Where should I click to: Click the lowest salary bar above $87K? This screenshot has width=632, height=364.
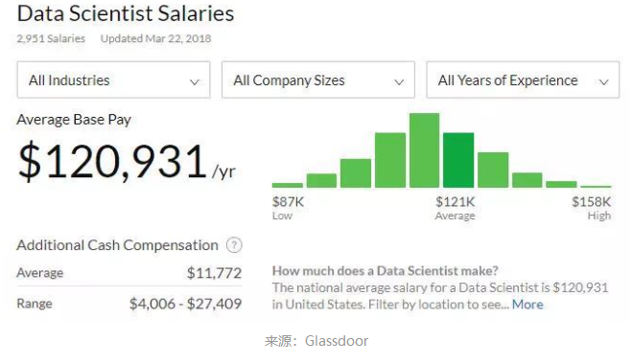[x=288, y=185]
